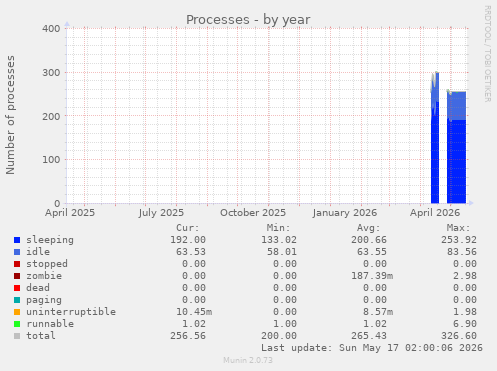The image size is (497, 371).
Task: Click the 'Last update' timestamp line
Action: click(x=372, y=348)
